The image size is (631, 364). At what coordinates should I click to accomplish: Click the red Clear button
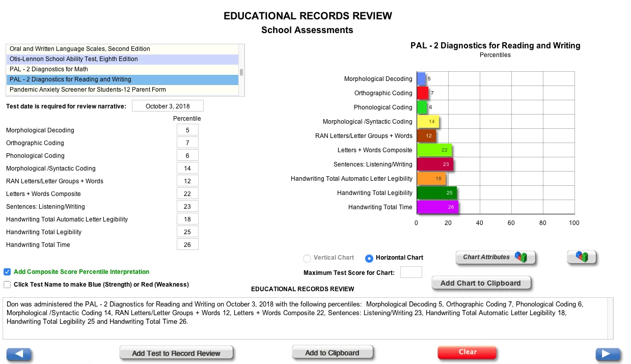point(467,352)
